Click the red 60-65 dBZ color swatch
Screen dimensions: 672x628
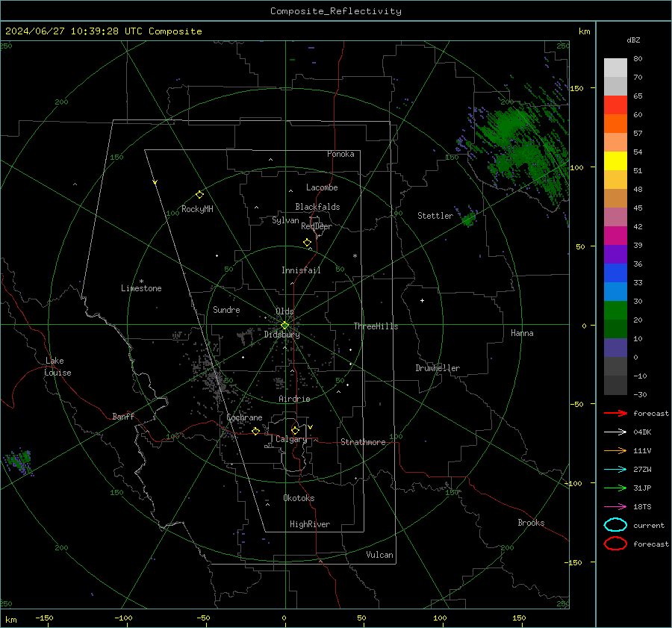(x=615, y=105)
